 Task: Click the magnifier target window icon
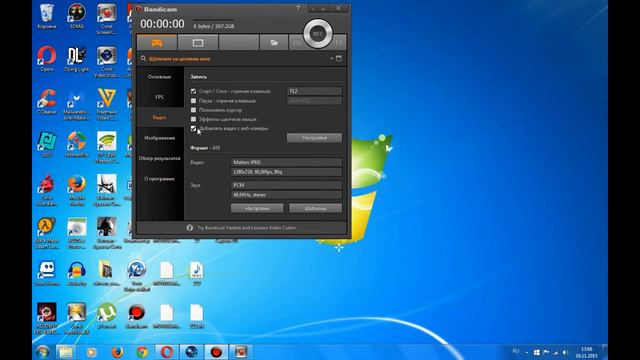tap(143, 59)
